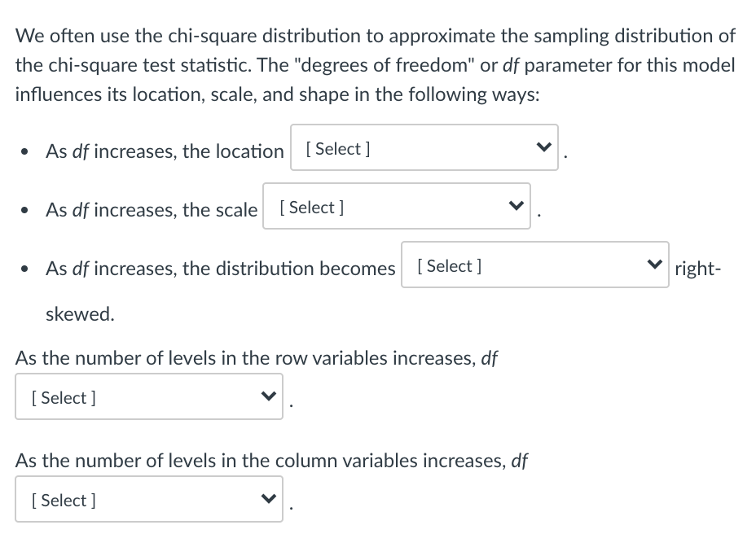Click the chevron on the location dropdown

click(544, 148)
